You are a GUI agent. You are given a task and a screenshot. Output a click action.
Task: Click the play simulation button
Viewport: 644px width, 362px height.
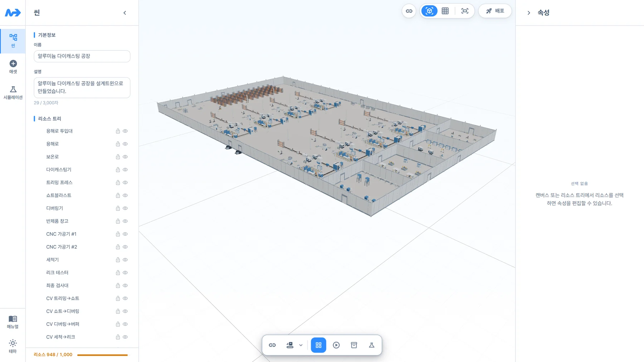(x=336, y=345)
